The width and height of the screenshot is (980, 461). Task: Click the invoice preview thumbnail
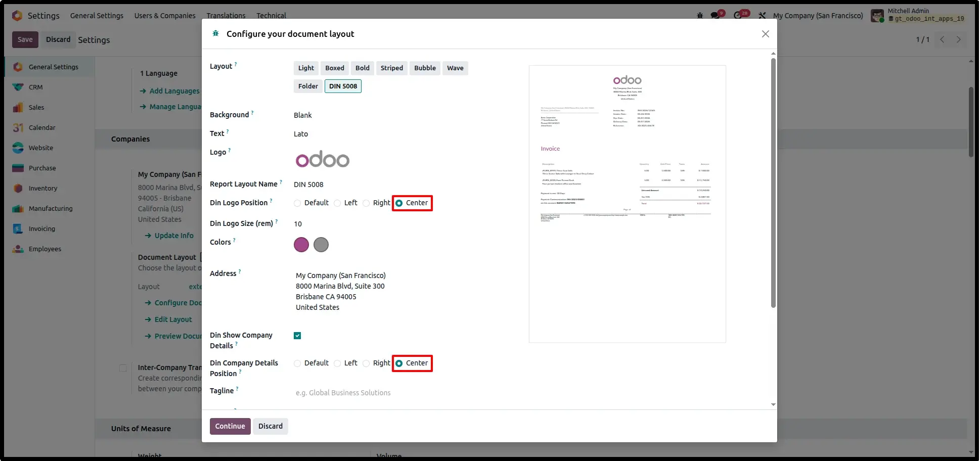(x=628, y=204)
